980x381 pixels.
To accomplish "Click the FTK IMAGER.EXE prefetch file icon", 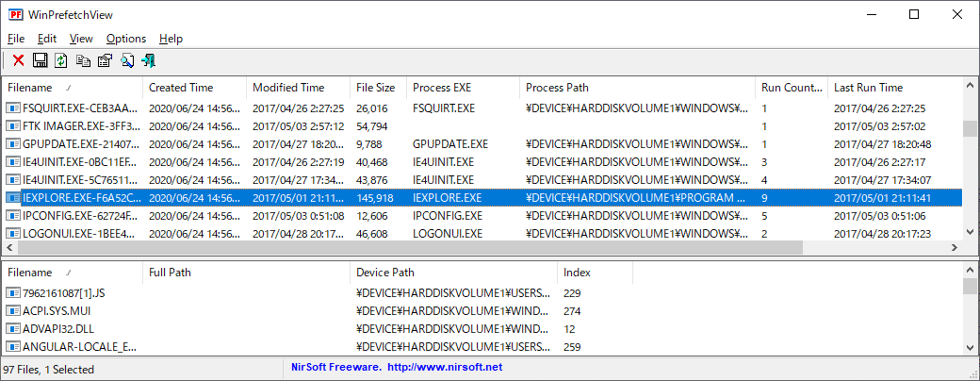I will pyautogui.click(x=14, y=126).
